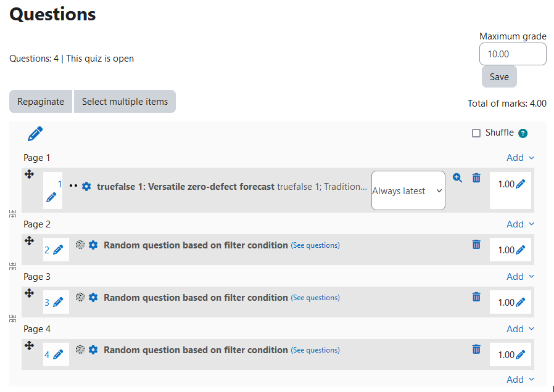This screenshot has height=392, width=554.
Task: Click Select multiple items button
Action: click(125, 102)
